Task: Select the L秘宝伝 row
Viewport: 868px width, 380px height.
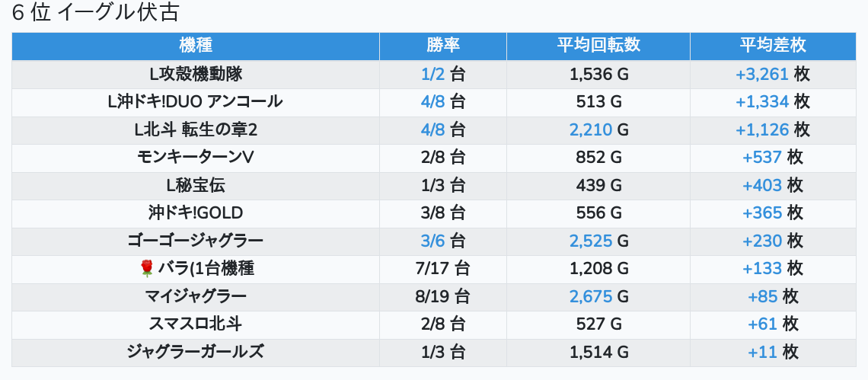Action: pos(196,185)
